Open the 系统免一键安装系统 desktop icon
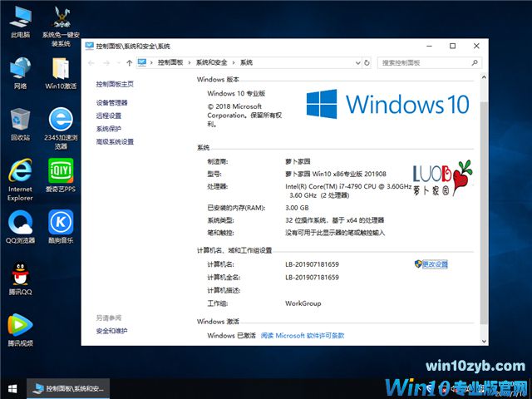The width and height of the screenshot is (532, 399). coord(61,26)
